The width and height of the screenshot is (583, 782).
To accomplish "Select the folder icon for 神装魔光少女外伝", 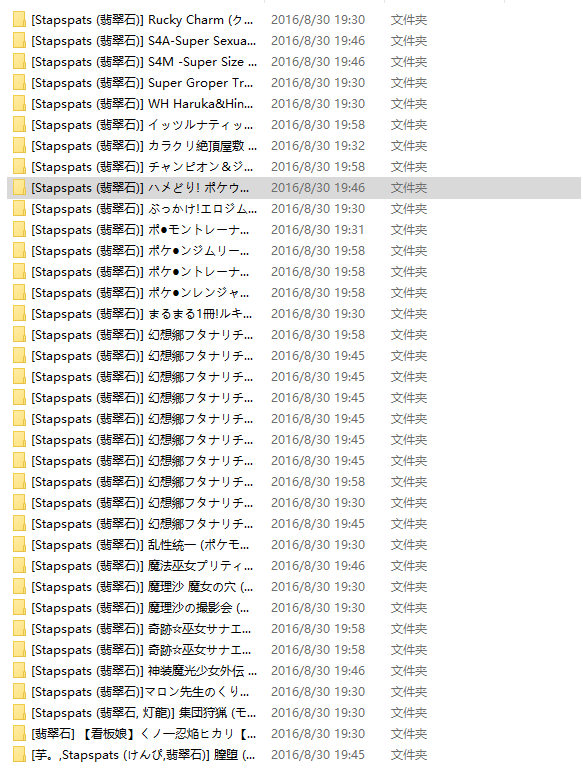I will [x=19, y=671].
